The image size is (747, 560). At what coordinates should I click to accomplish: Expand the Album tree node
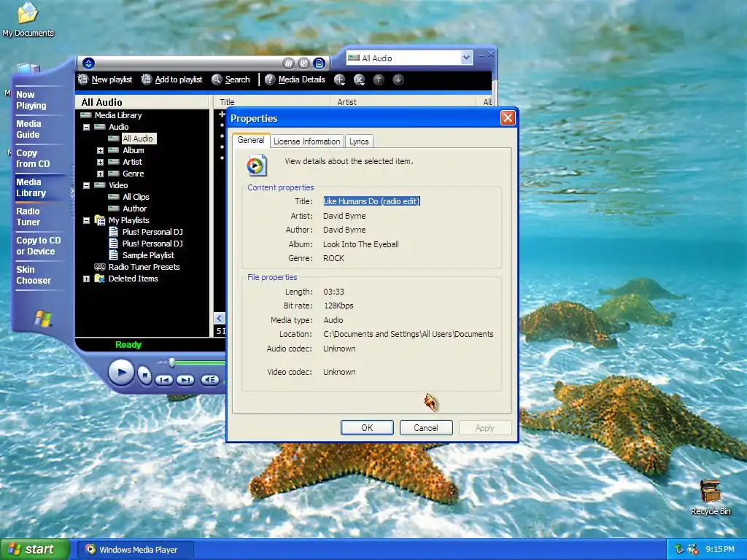[x=100, y=150]
